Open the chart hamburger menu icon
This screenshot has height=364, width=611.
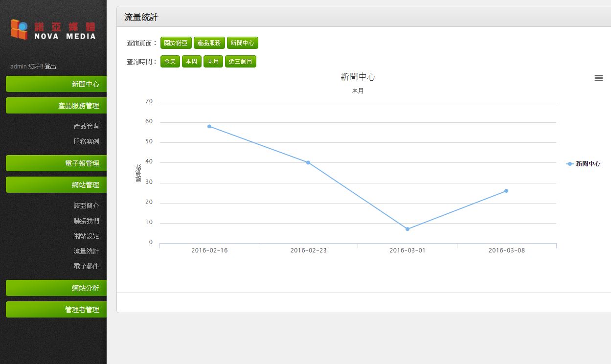coord(598,78)
